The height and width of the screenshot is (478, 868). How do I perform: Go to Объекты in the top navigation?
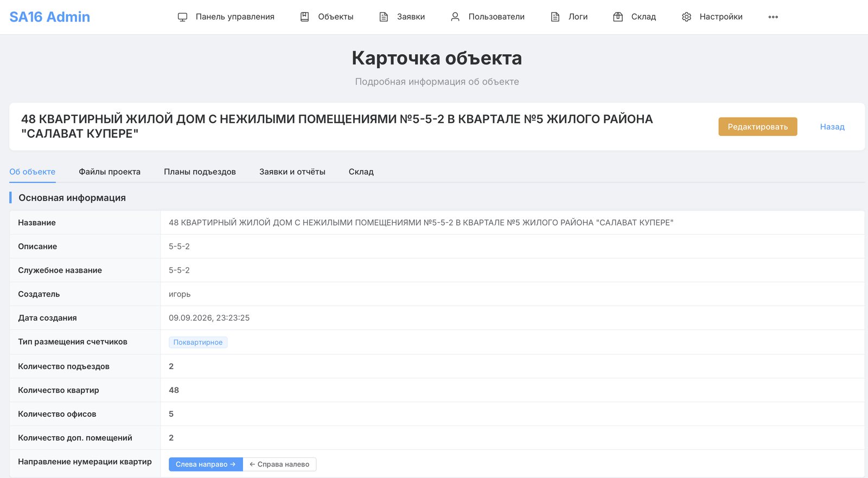[336, 17]
